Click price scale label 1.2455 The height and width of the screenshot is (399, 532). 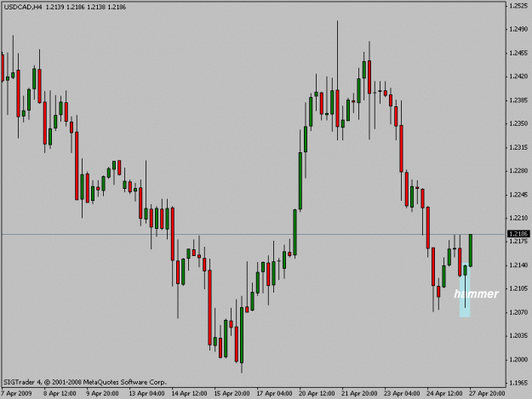(x=518, y=54)
